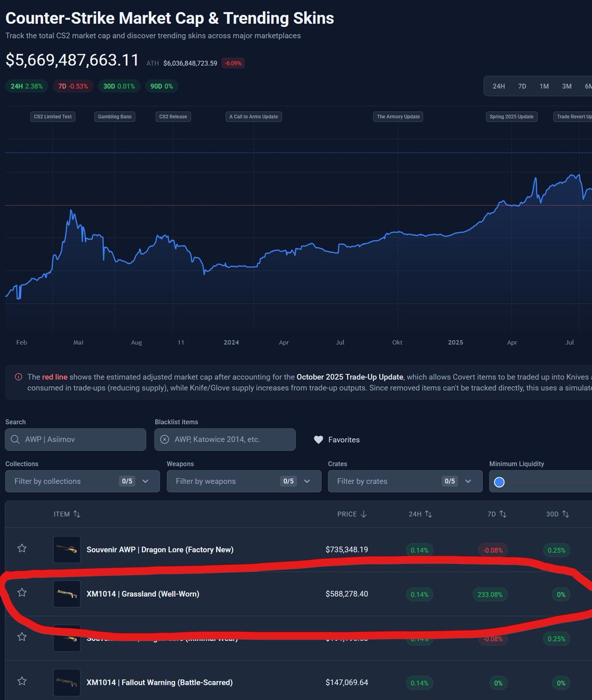The width and height of the screenshot is (592, 700).
Task: Focus the Blacklist items input field
Action: (225, 440)
